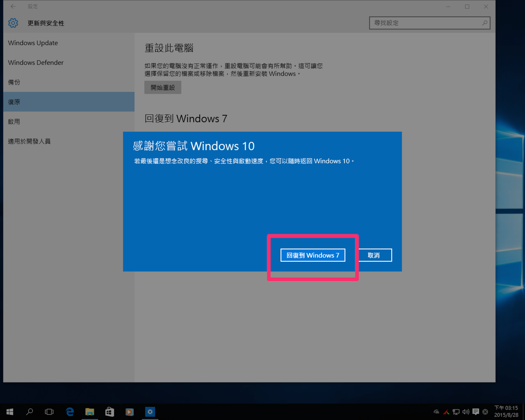Click the 感謝您嘗試 Windows 10 dialog title
The image size is (525, 420).
[194, 146]
